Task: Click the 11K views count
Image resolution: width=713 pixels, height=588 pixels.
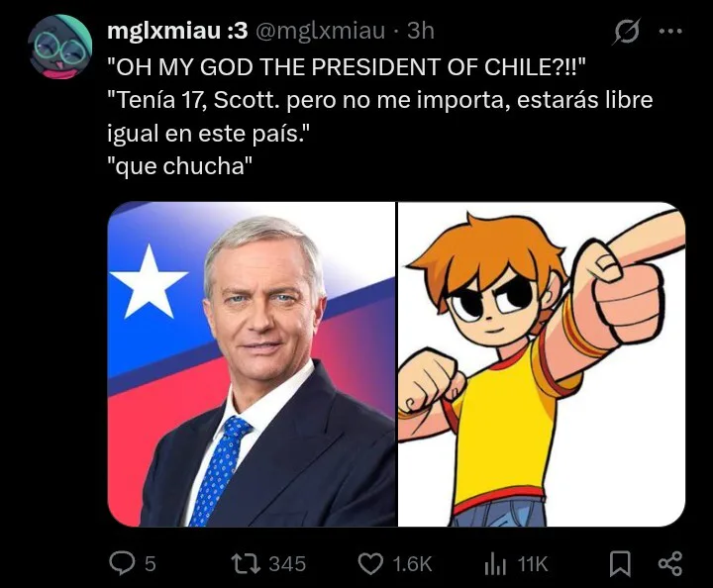Action: [x=533, y=564]
